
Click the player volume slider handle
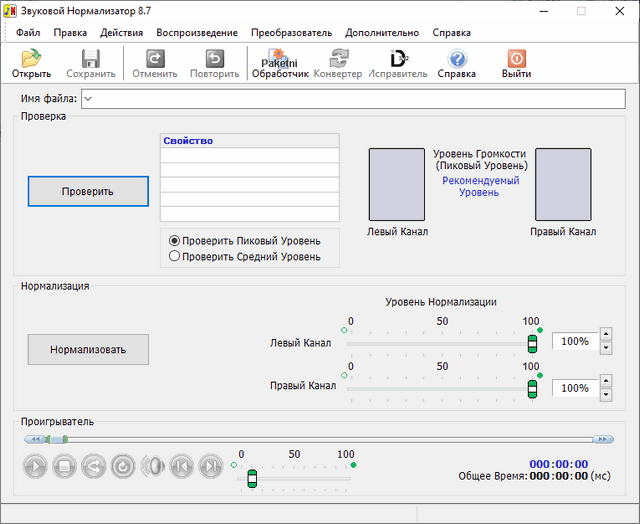pyautogui.click(x=252, y=477)
